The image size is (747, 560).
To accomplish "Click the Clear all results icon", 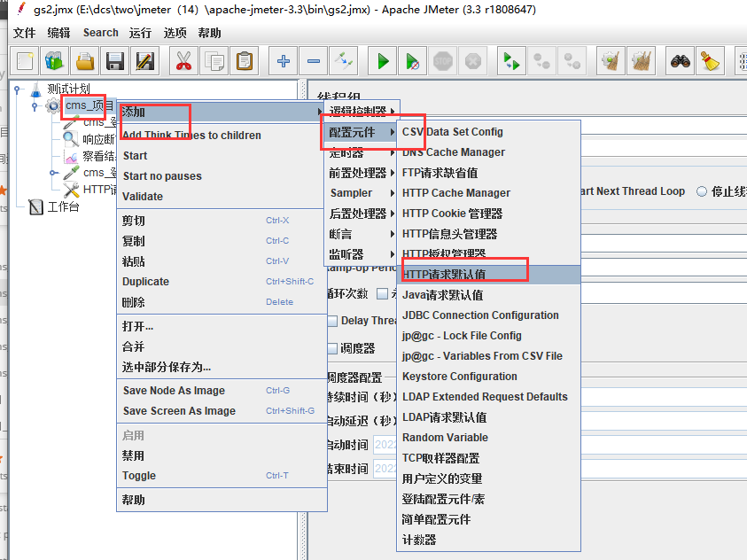I will click(x=641, y=61).
